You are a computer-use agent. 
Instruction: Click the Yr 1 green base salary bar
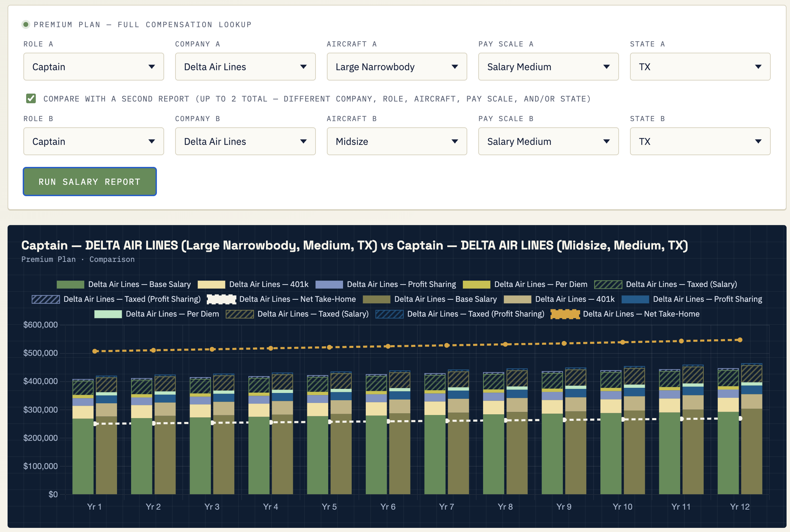click(83, 456)
